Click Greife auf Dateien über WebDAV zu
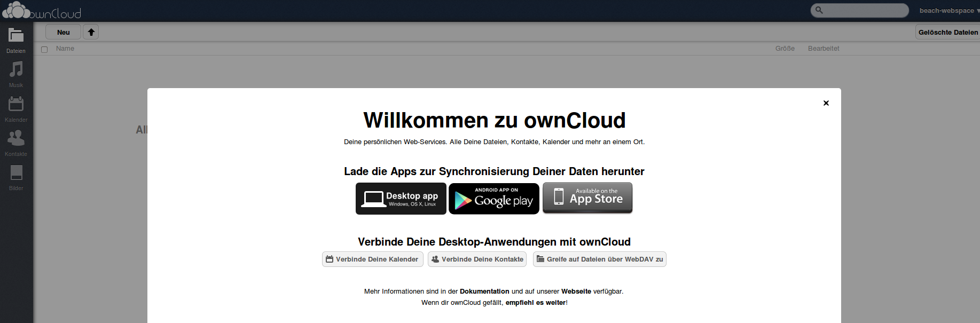 point(600,259)
